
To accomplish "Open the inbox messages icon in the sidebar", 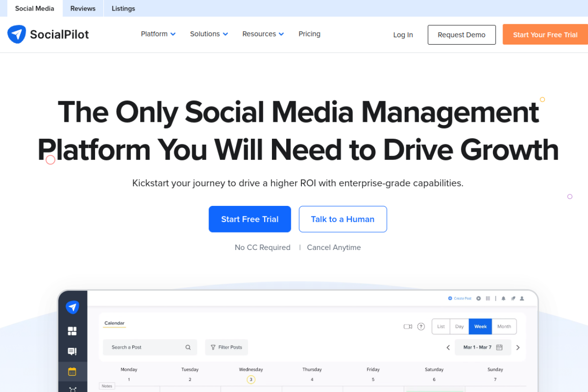I will [72, 352].
